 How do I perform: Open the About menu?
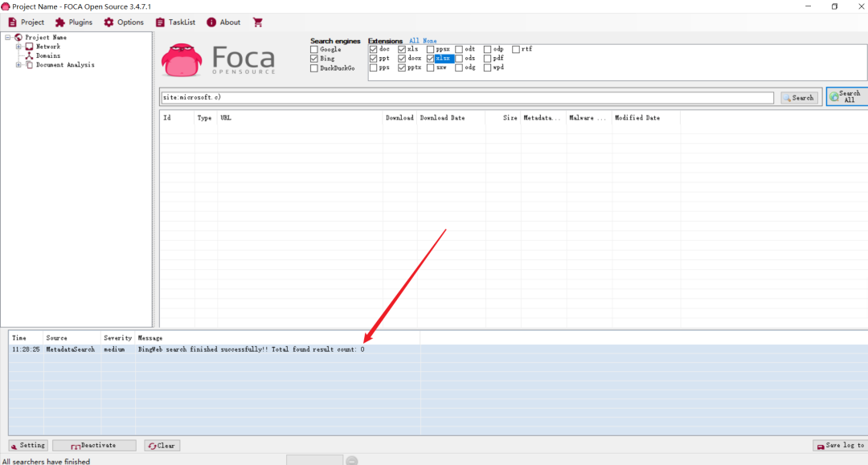pos(223,22)
